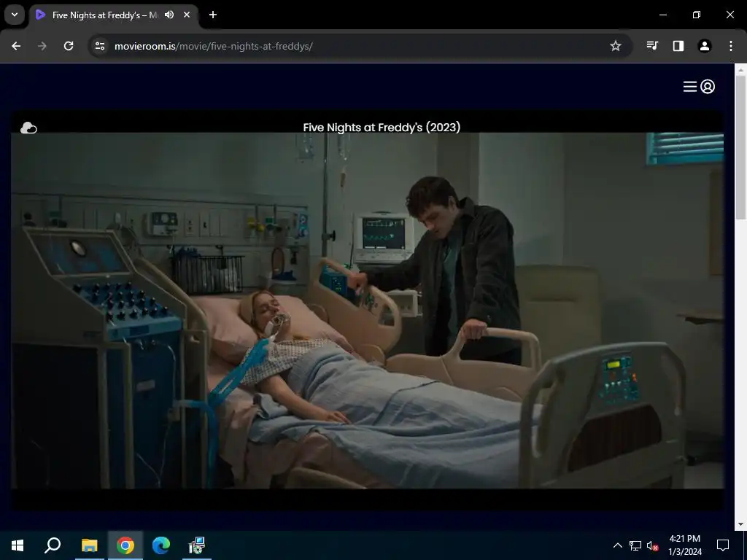
Task: Open the media controls icon
Action: click(x=652, y=46)
